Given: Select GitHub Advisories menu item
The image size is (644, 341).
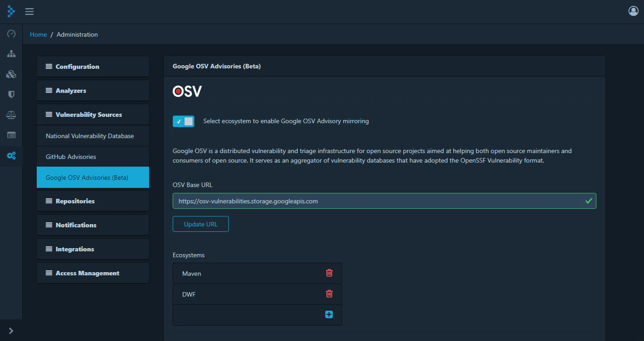Looking at the screenshot, I should [x=71, y=157].
